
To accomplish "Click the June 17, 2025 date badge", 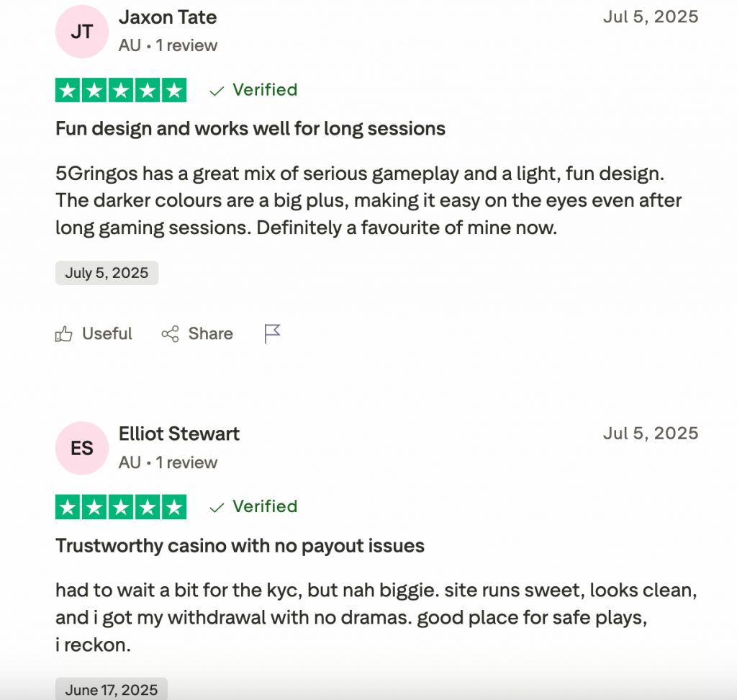I will 111,690.
